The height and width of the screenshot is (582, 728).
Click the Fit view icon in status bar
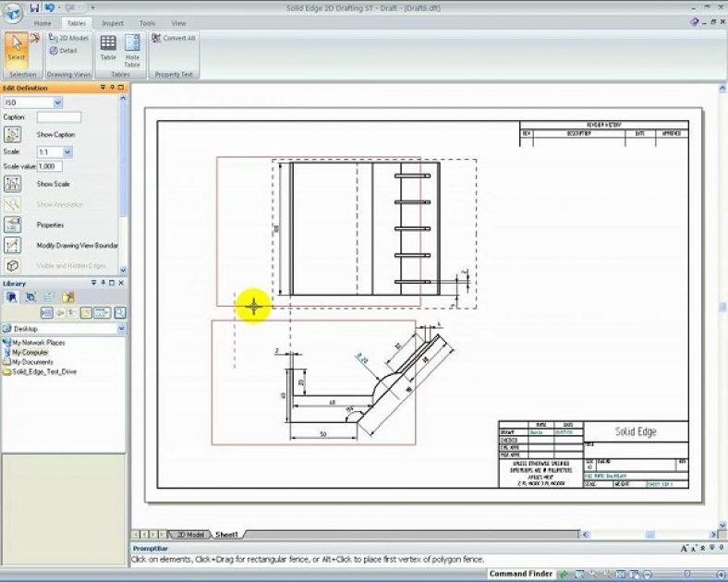click(x=621, y=575)
